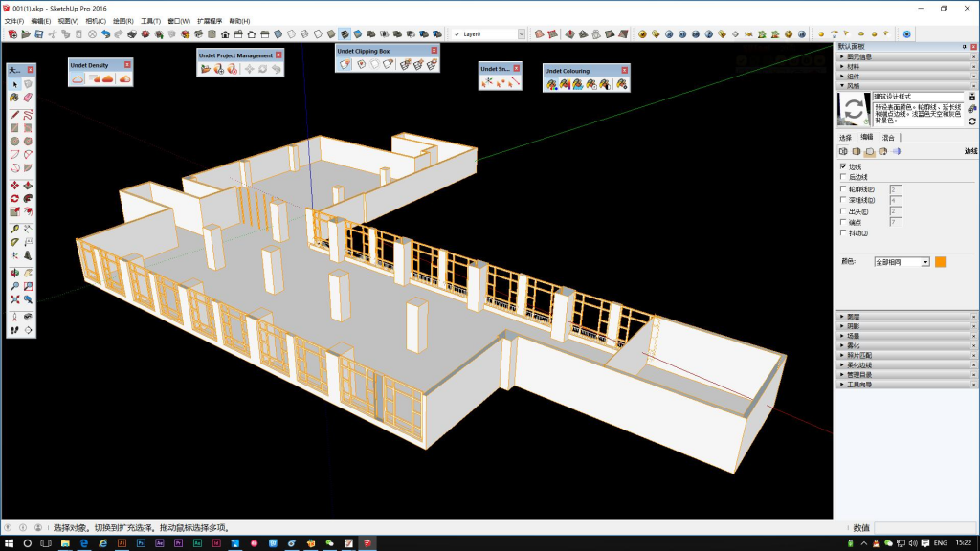Click the 轮廓线 profiles value field
980x551 pixels.
896,188
